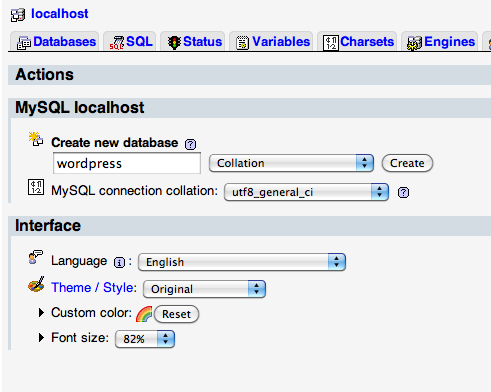This screenshot has height=392, width=491.
Task: Click the Language speech-bubble icon
Action: (36, 257)
